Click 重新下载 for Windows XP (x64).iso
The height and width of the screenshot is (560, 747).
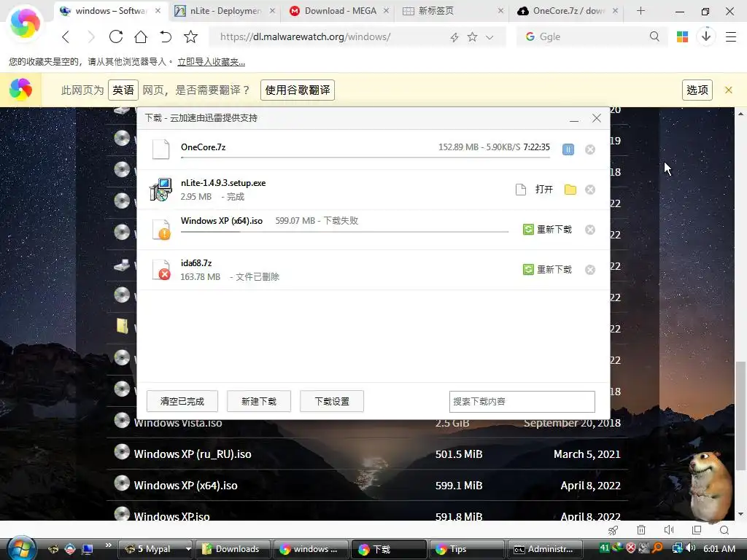547,230
